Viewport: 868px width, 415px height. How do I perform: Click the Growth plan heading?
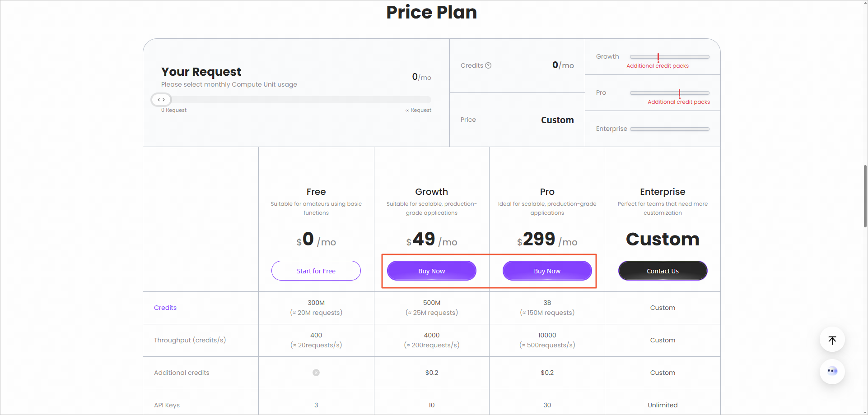pyautogui.click(x=431, y=192)
